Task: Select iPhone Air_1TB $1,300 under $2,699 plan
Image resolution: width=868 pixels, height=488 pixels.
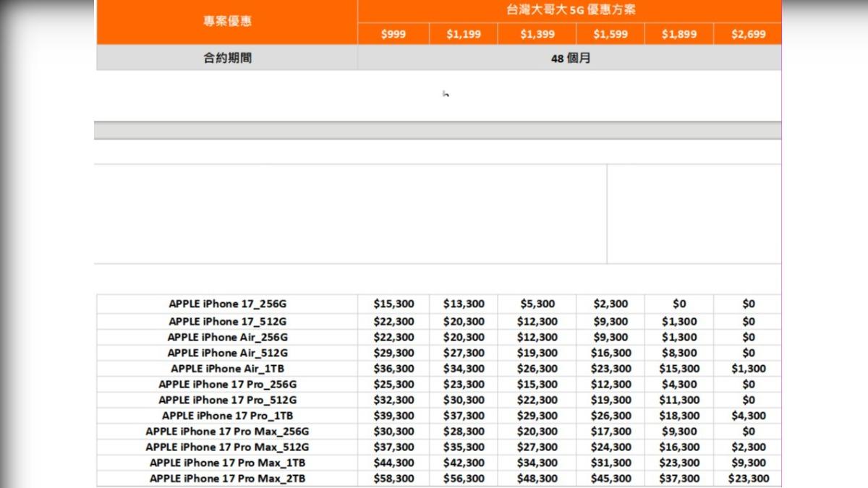Action: [748, 369]
